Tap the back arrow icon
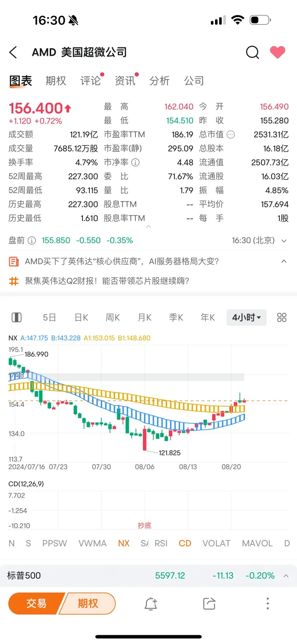 13,53
